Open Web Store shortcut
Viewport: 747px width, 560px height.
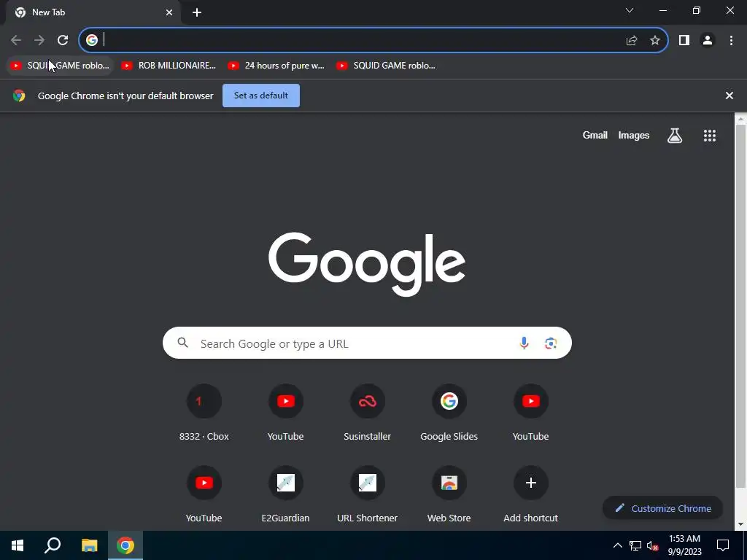(449, 495)
